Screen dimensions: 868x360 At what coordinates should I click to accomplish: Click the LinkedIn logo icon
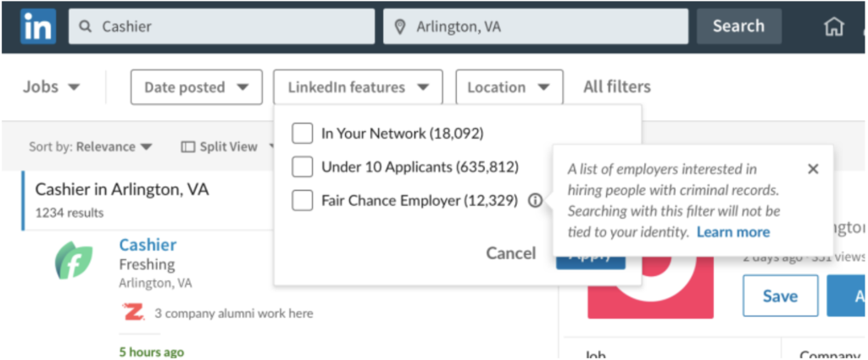pyautogui.click(x=38, y=26)
